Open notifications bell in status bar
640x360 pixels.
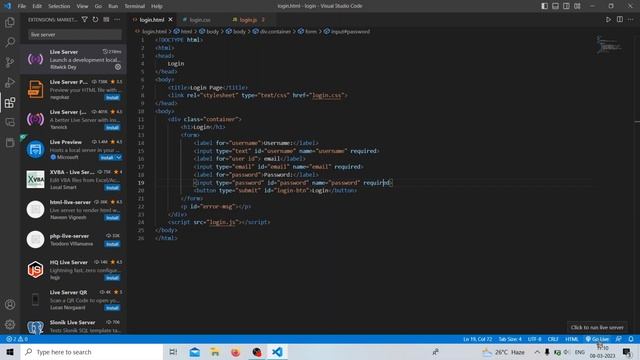(631, 339)
